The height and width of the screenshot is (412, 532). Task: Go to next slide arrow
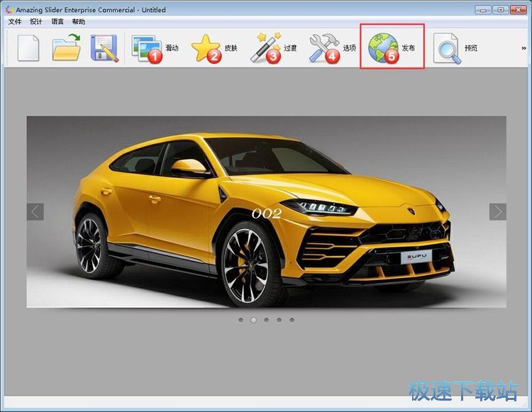point(498,212)
